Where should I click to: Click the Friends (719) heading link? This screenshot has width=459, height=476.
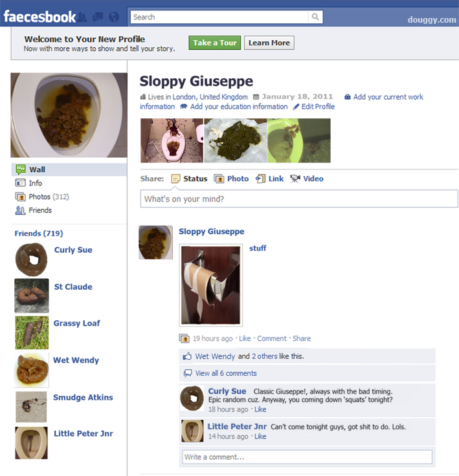tap(39, 233)
